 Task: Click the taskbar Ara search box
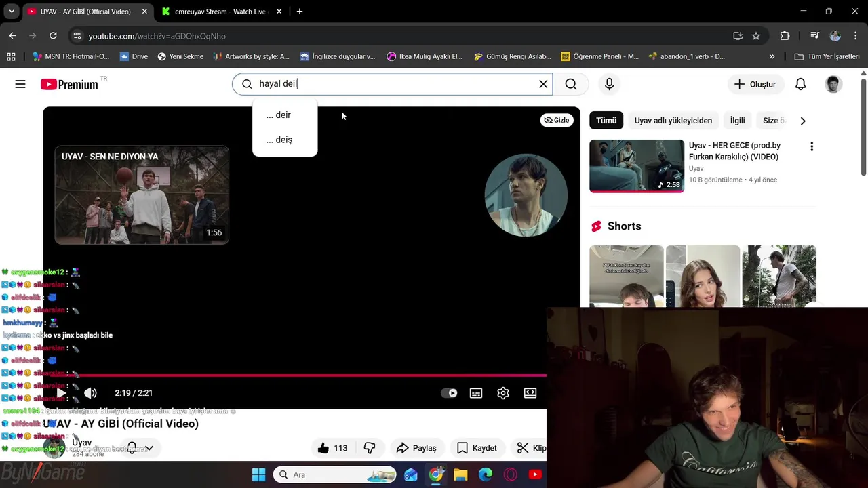coord(335,474)
